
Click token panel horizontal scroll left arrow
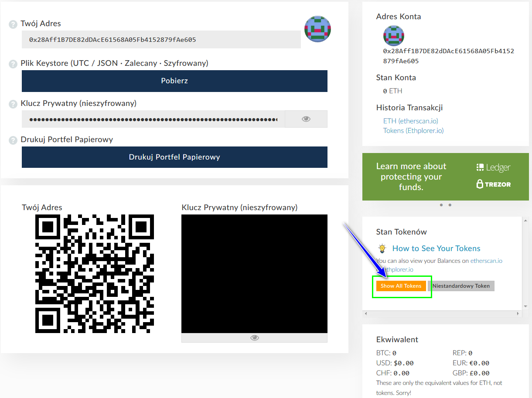pyautogui.click(x=366, y=314)
